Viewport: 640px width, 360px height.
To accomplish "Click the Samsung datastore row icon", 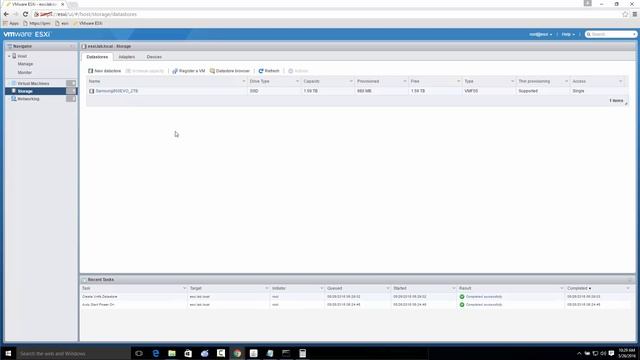I will 91,91.
